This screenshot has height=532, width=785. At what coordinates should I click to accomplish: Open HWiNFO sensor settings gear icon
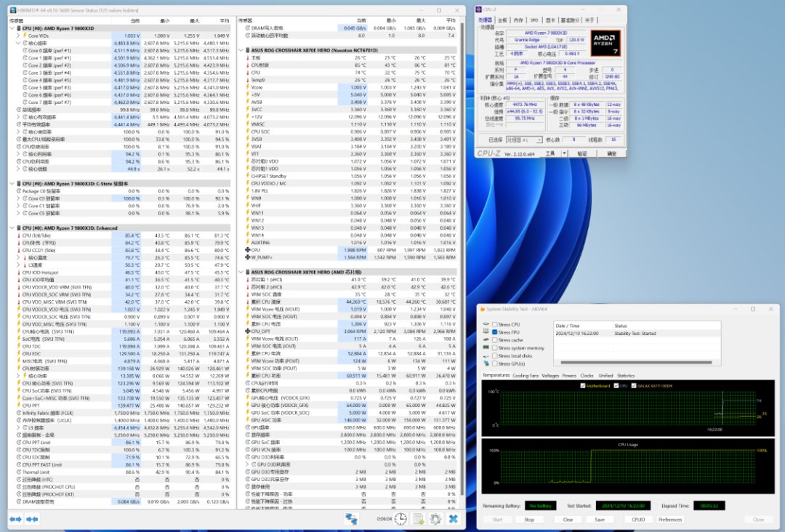tap(435, 519)
